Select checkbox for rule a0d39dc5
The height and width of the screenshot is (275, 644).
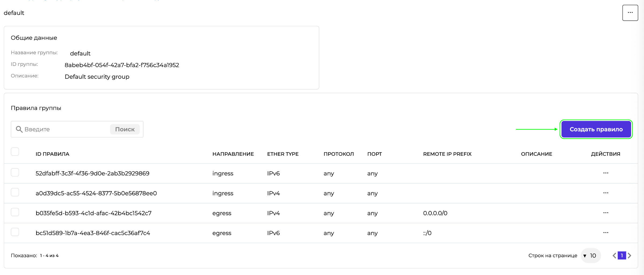[x=15, y=192]
